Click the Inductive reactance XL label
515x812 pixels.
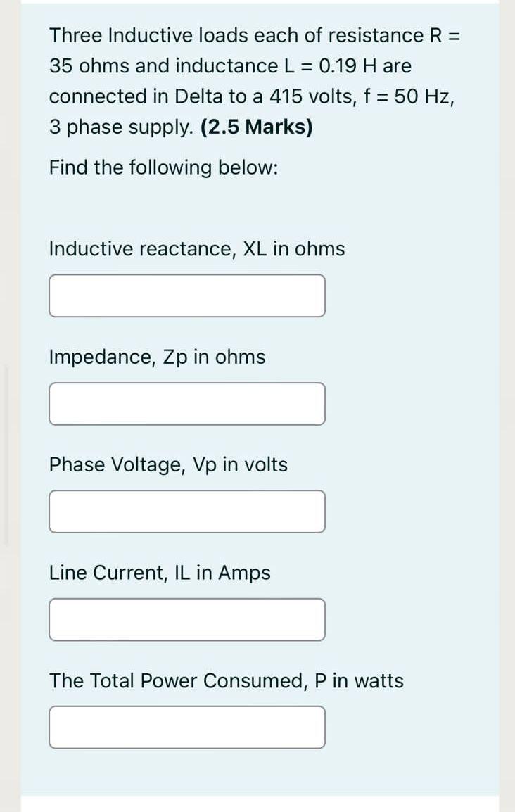(x=197, y=248)
